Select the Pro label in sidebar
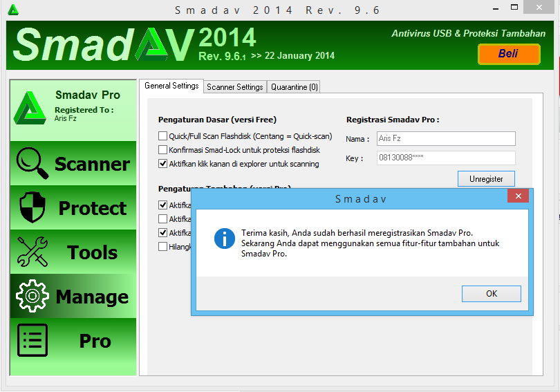560x392 pixels. click(x=95, y=341)
